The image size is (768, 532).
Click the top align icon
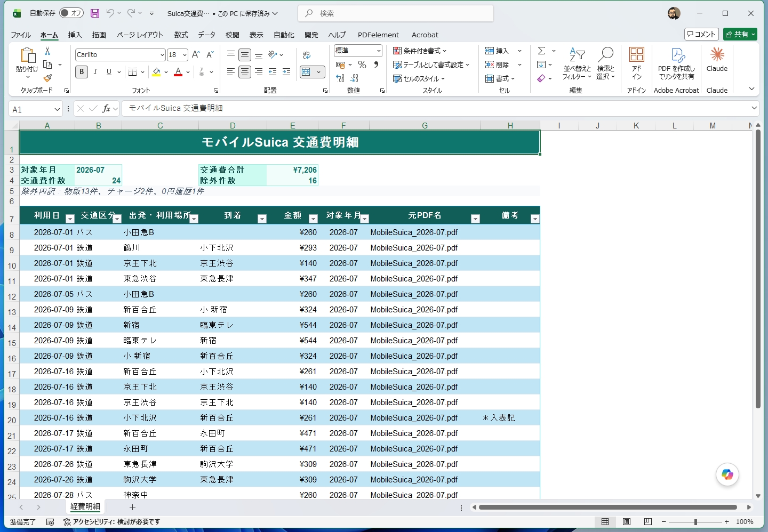(231, 54)
